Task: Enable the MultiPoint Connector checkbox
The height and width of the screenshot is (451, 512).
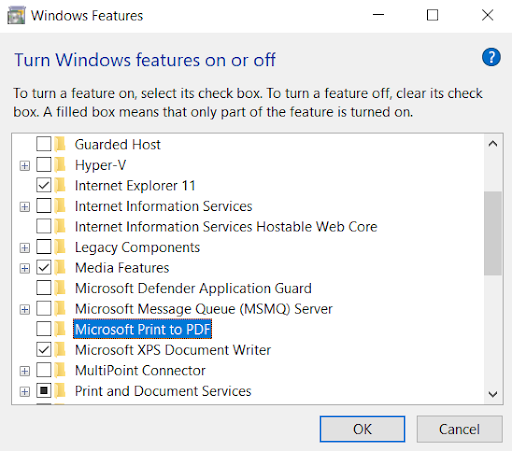Action: [x=44, y=370]
